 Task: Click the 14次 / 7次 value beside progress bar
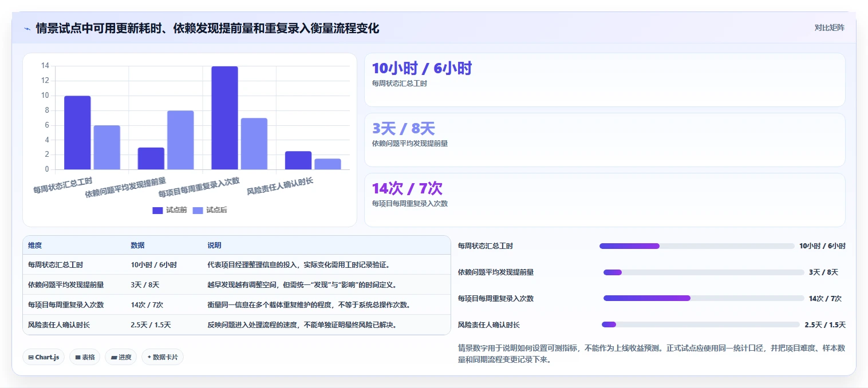click(x=825, y=299)
